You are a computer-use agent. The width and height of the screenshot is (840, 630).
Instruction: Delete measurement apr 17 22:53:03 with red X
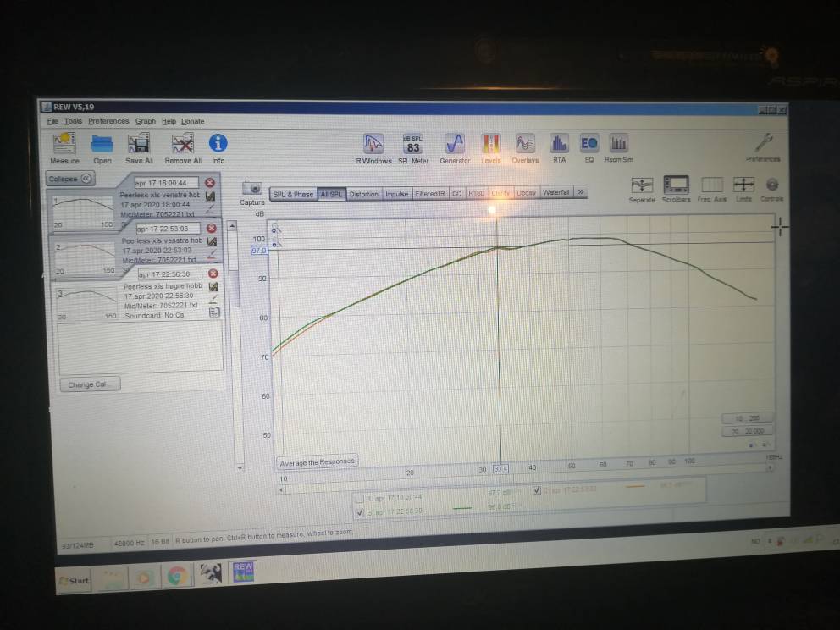[x=212, y=229]
